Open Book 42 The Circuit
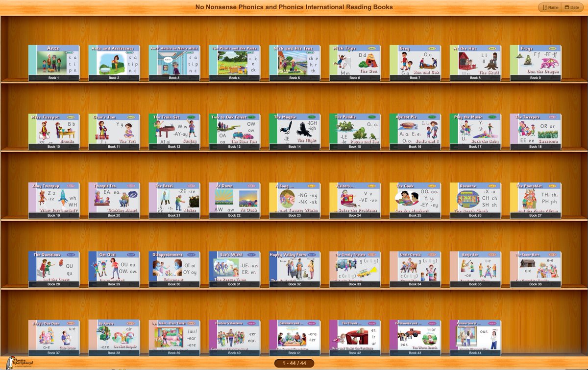Viewport: 588px width, 370px height. click(x=355, y=338)
